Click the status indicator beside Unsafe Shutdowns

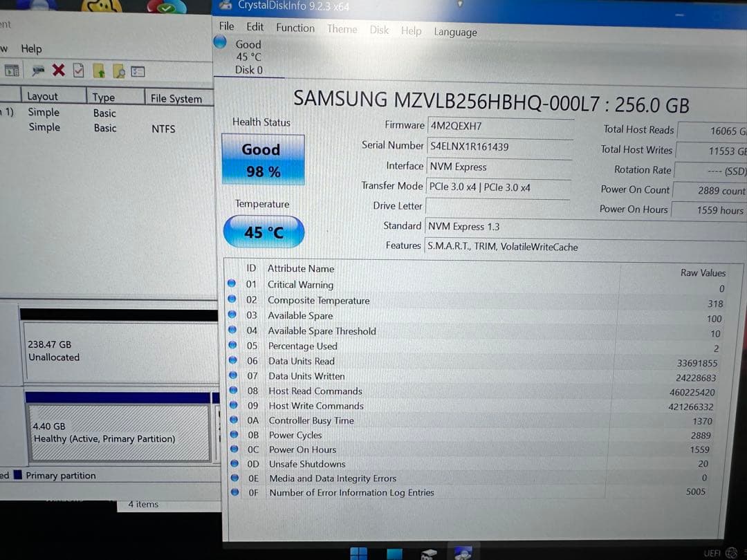coord(235,464)
